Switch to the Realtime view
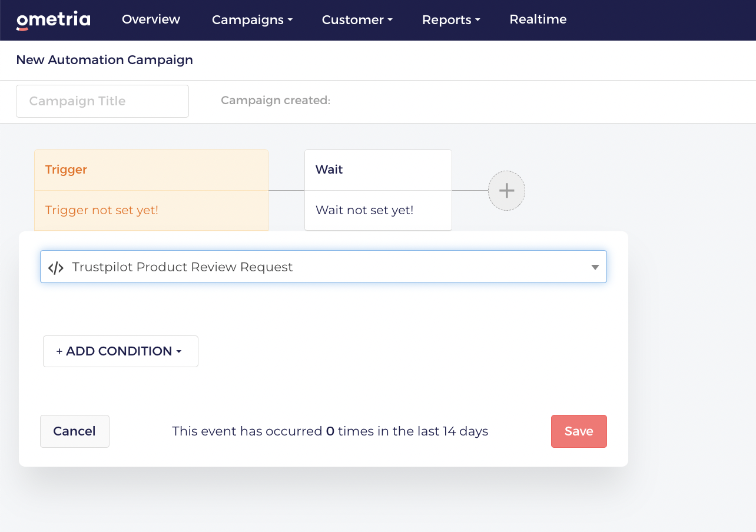 (x=538, y=19)
